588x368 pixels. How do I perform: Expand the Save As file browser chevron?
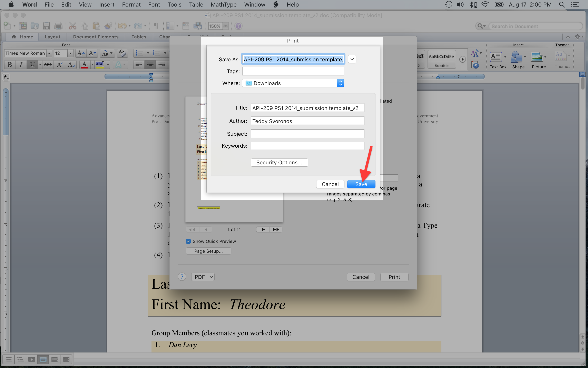point(352,59)
